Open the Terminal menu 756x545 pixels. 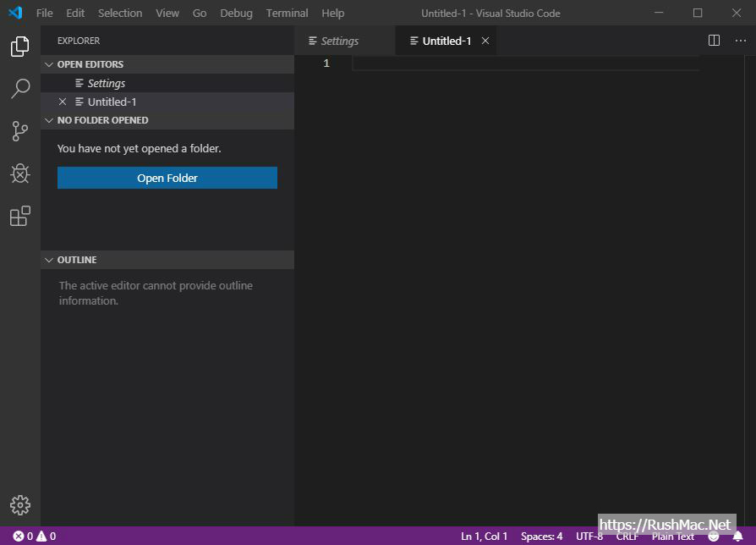(287, 13)
